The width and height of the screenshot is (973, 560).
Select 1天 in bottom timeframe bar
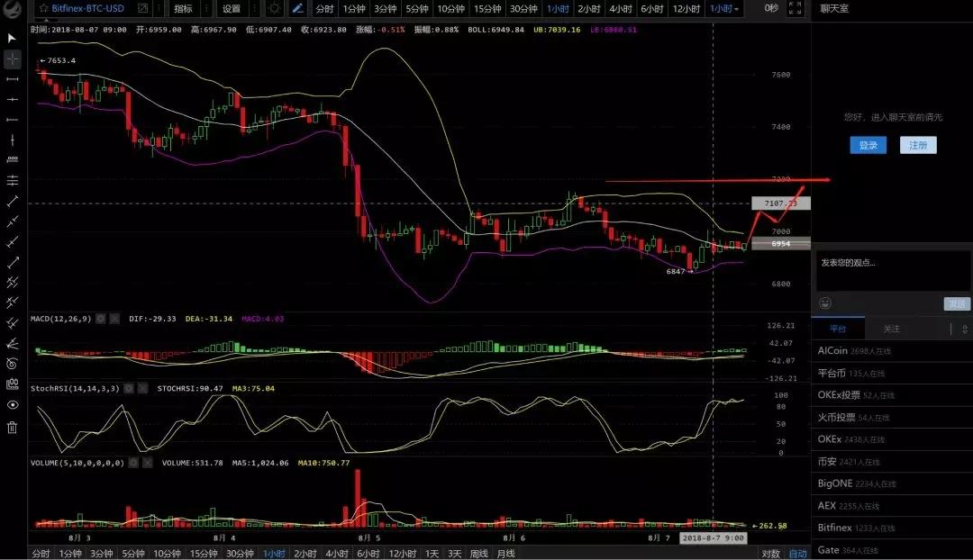(432, 554)
